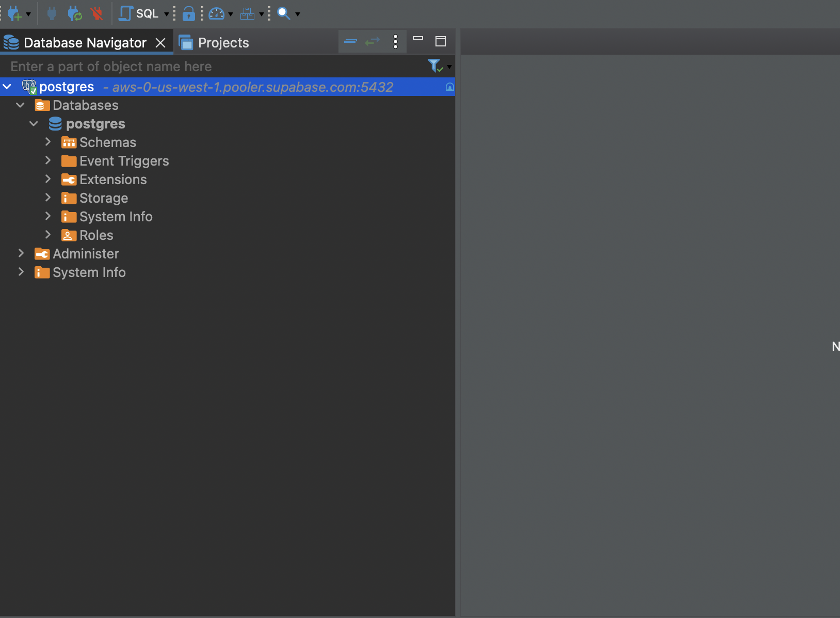Select the Roles tree item
The width and height of the screenshot is (840, 618).
click(96, 235)
